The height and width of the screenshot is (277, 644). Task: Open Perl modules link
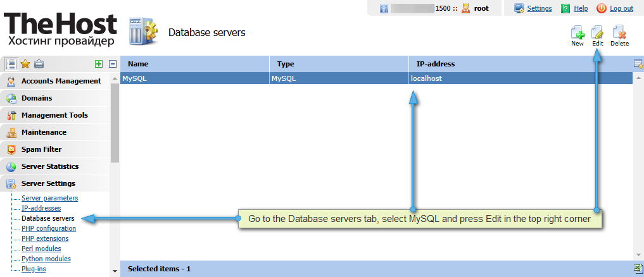tap(41, 249)
